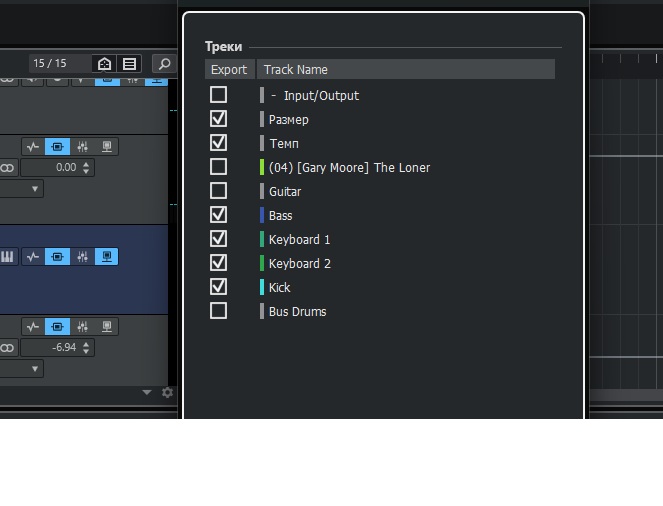Click the -6.94 volume stepper arrows

pos(86,348)
